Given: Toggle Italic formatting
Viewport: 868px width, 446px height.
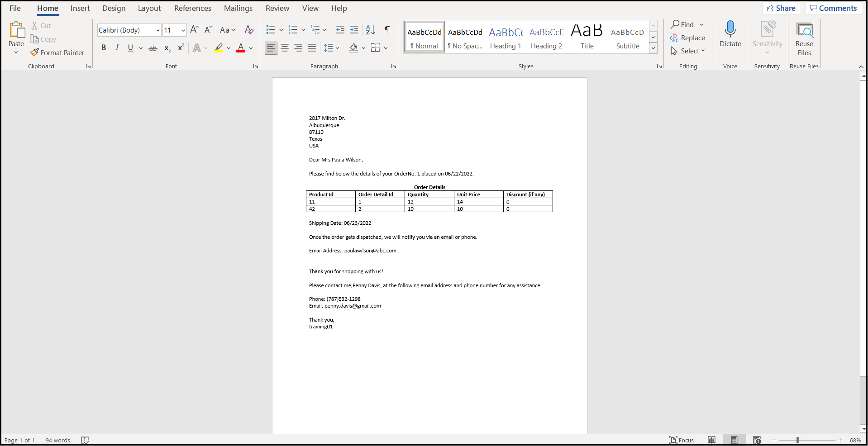Looking at the screenshot, I should click(117, 48).
